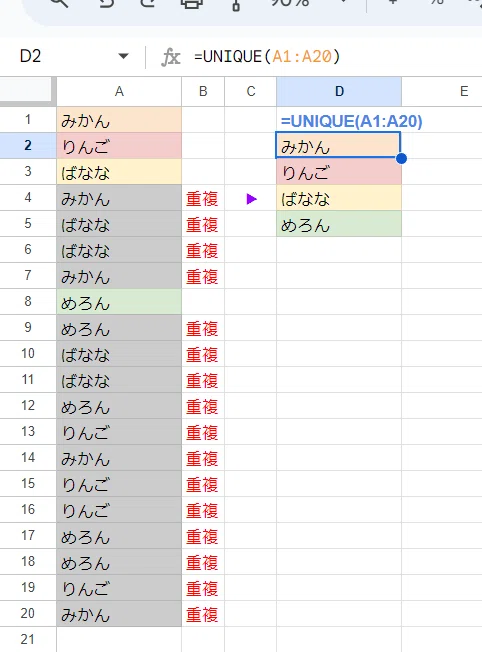This screenshot has width=482, height=652.
Task: Click 重複 in row 4
Action: pyautogui.click(x=202, y=199)
